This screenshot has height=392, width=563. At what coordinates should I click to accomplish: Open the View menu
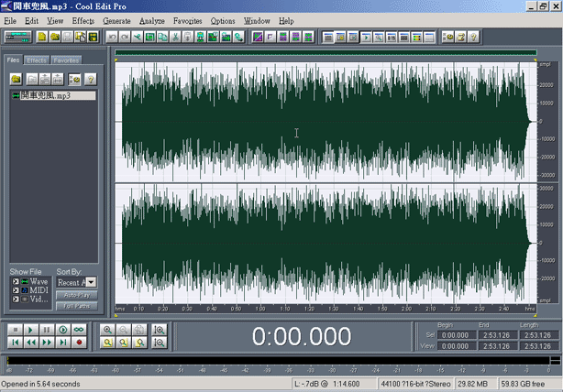pyautogui.click(x=55, y=21)
